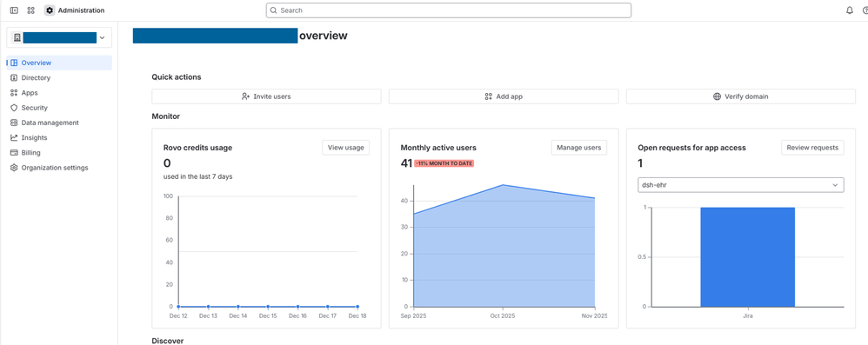Click Open requests for app access heading
Image resolution: width=868 pixels, height=345 pixels.
(691, 148)
